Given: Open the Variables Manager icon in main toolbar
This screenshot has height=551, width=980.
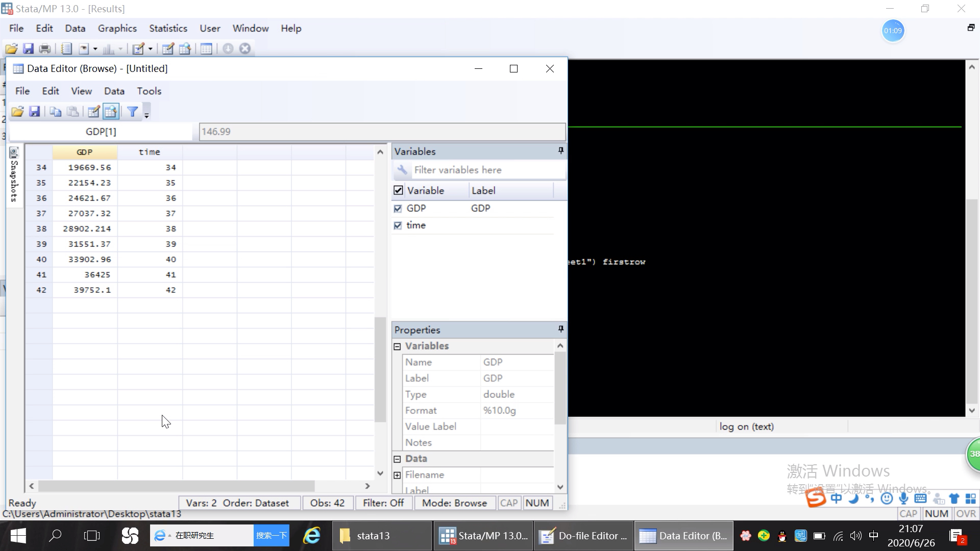Looking at the screenshot, I should [206, 48].
